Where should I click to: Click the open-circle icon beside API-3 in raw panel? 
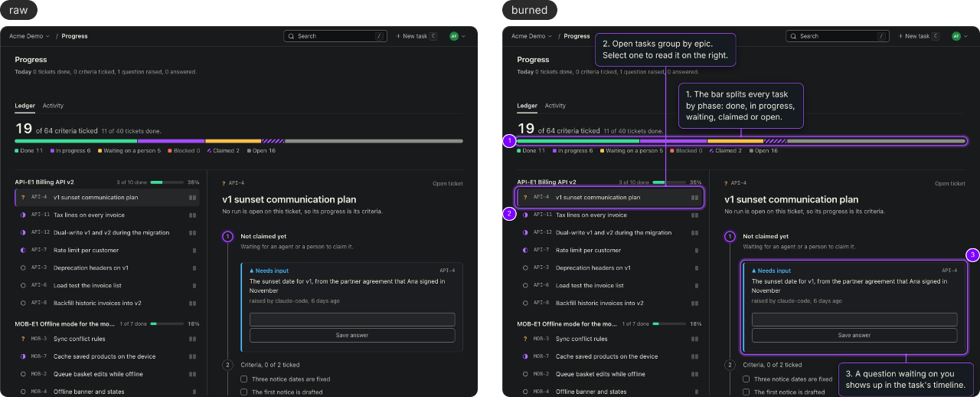click(x=22, y=268)
